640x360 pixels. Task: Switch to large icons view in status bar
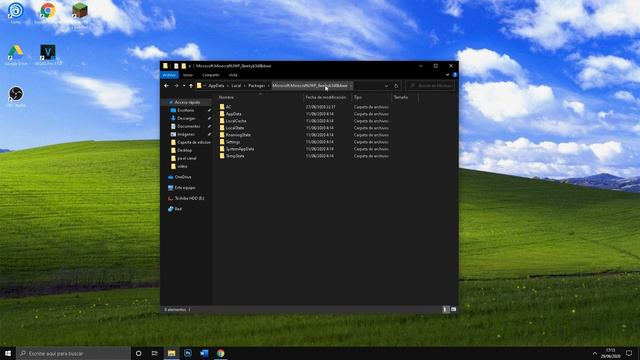453,309
